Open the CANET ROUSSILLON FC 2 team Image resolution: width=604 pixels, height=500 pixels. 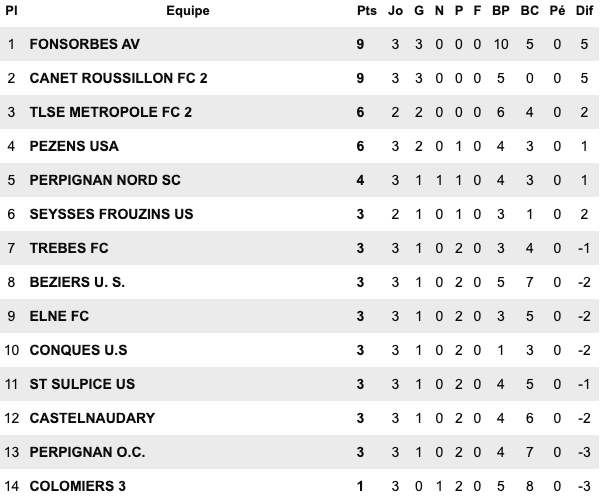coord(119,78)
